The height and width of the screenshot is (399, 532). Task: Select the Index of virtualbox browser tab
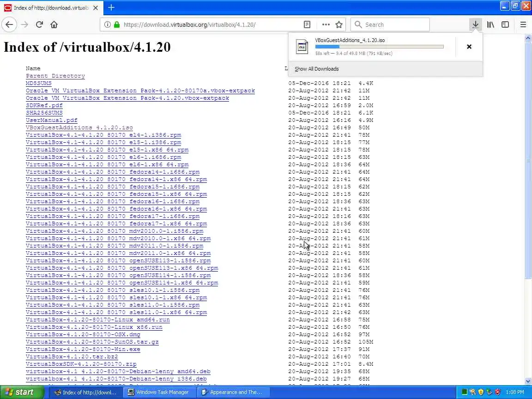[51, 7]
